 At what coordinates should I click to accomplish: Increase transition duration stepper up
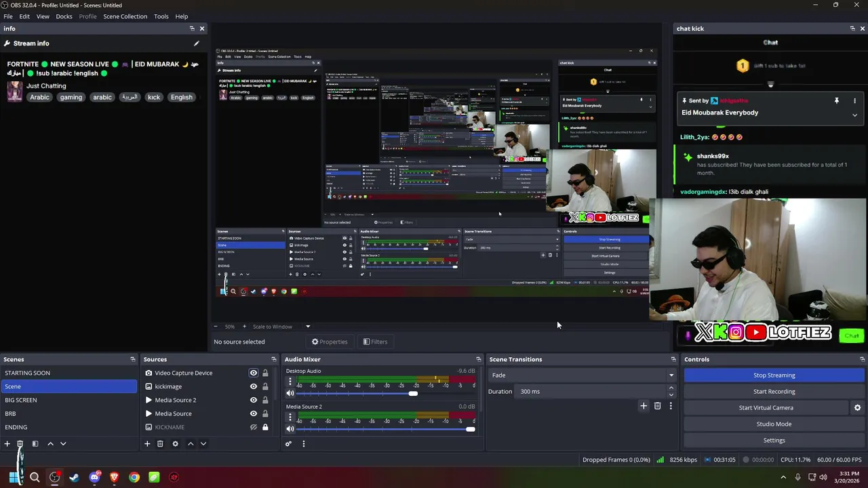(671, 388)
